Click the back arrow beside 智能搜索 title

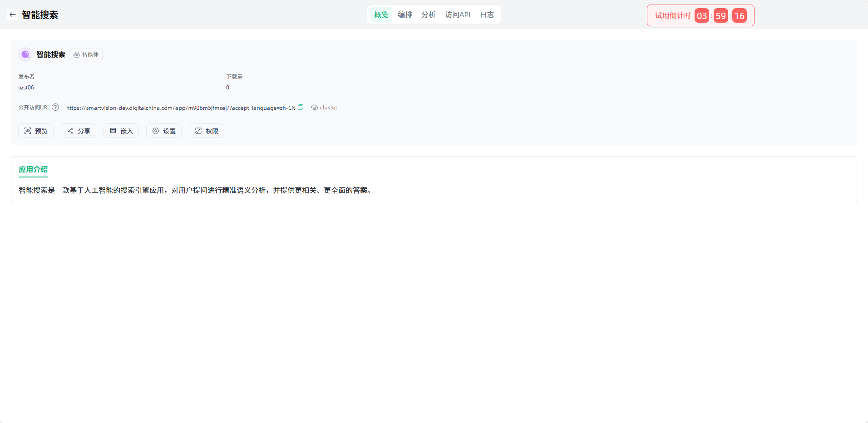click(13, 15)
